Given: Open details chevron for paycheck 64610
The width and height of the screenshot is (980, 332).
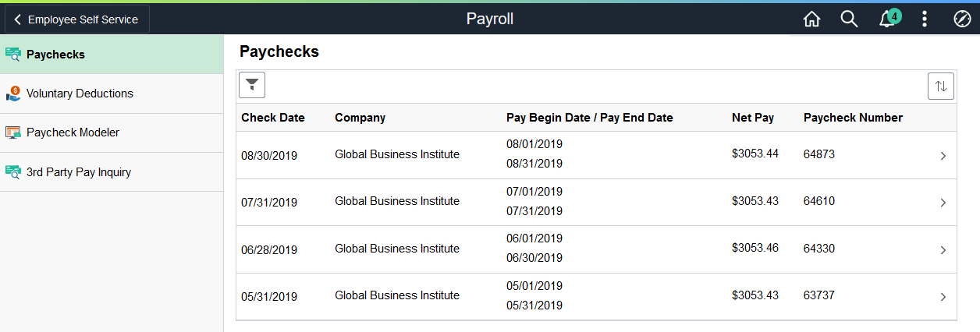Looking at the screenshot, I should [943, 203].
